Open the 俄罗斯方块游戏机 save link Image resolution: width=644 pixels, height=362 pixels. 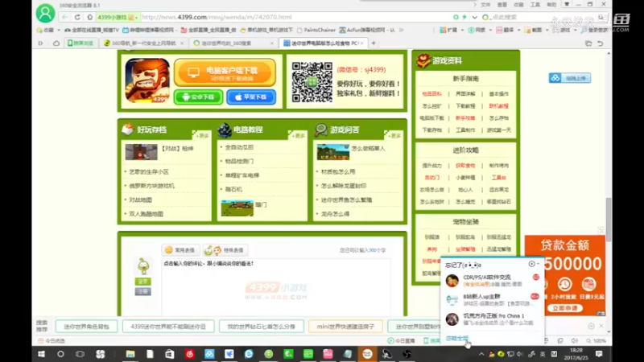pyautogui.click(x=151, y=186)
